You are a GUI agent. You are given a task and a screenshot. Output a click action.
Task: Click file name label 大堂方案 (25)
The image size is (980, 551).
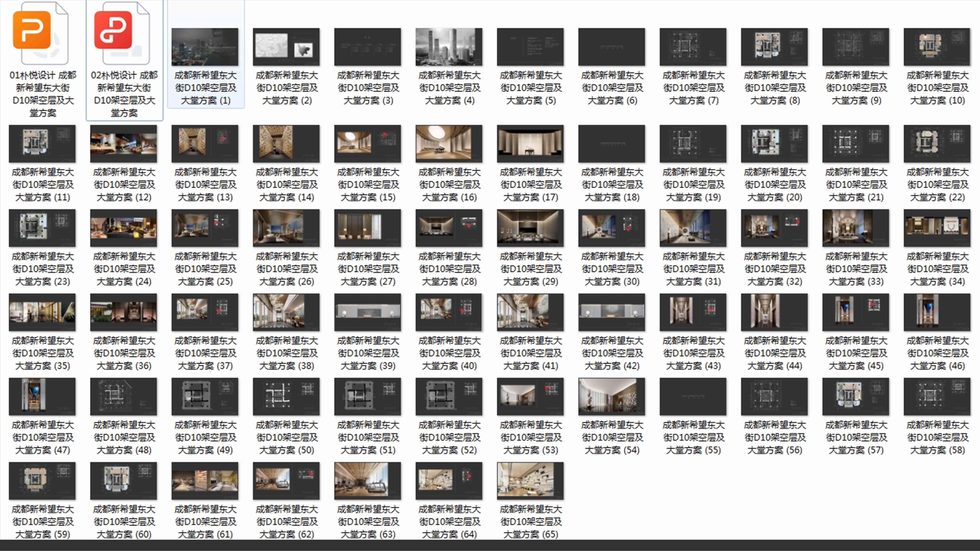(205, 269)
